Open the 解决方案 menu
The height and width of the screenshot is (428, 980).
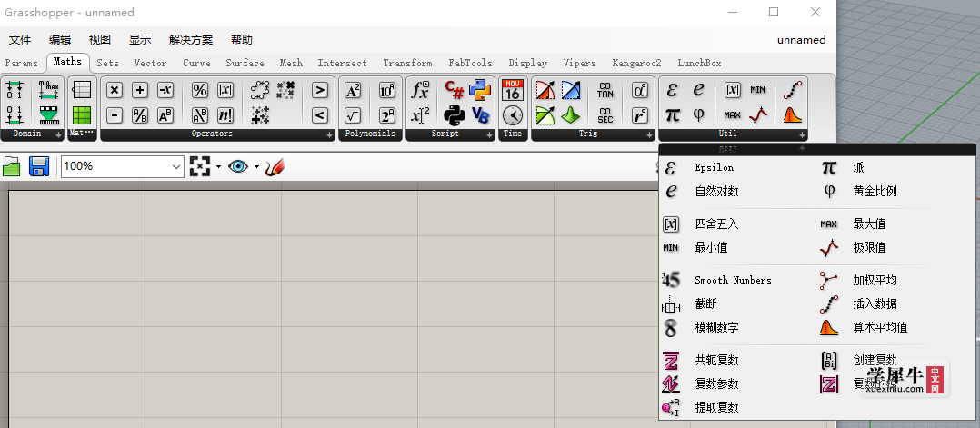tap(191, 40)
